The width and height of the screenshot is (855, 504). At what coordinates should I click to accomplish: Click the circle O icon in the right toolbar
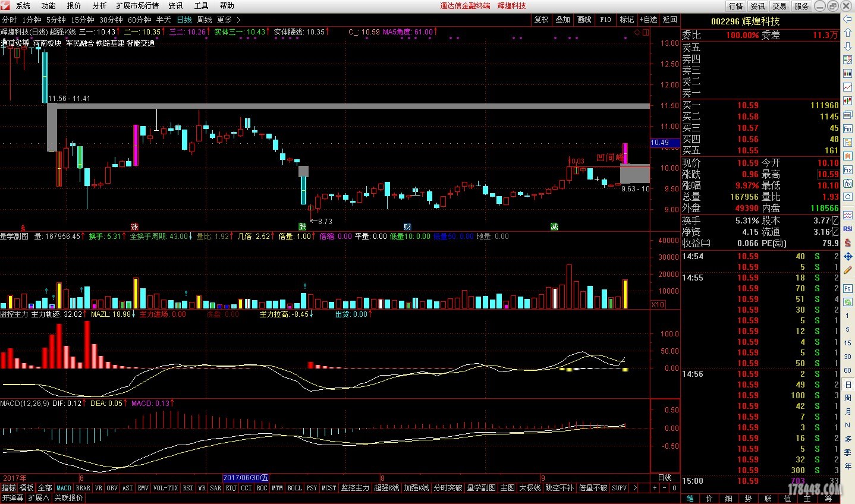(848, 197)
